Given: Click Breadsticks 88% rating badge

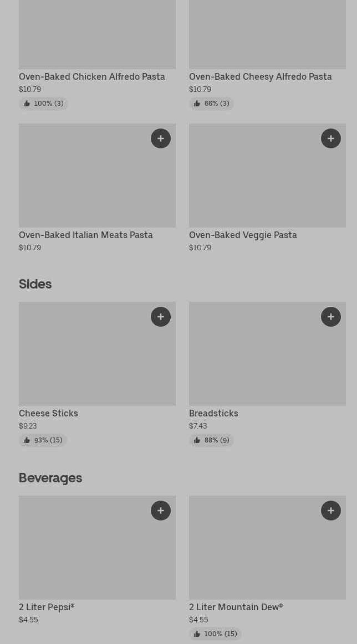Looking at the screenshot, I should tap(211, 440).
